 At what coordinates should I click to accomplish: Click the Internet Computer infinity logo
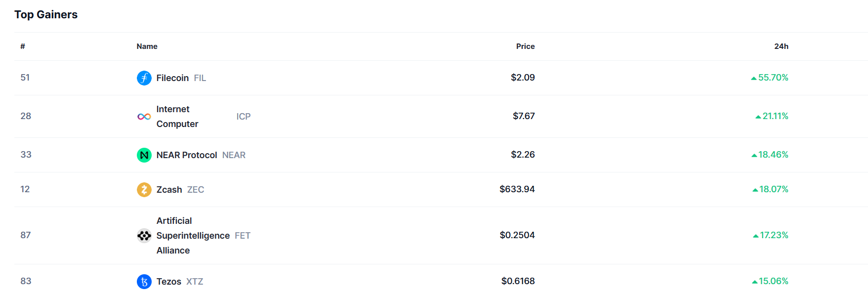[x=144, y=117]
